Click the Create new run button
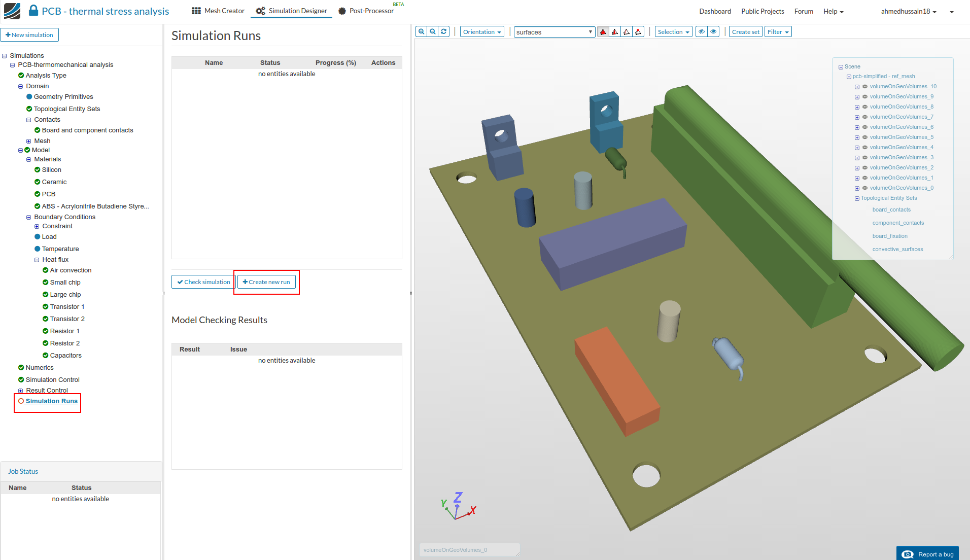Viewport: 970px width, 560px height. [266, 282]
